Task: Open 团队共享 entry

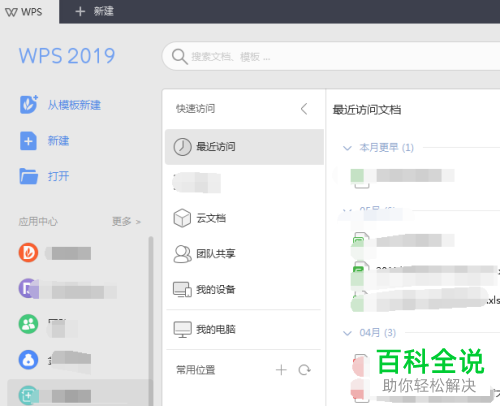Action: coord(244,254)
